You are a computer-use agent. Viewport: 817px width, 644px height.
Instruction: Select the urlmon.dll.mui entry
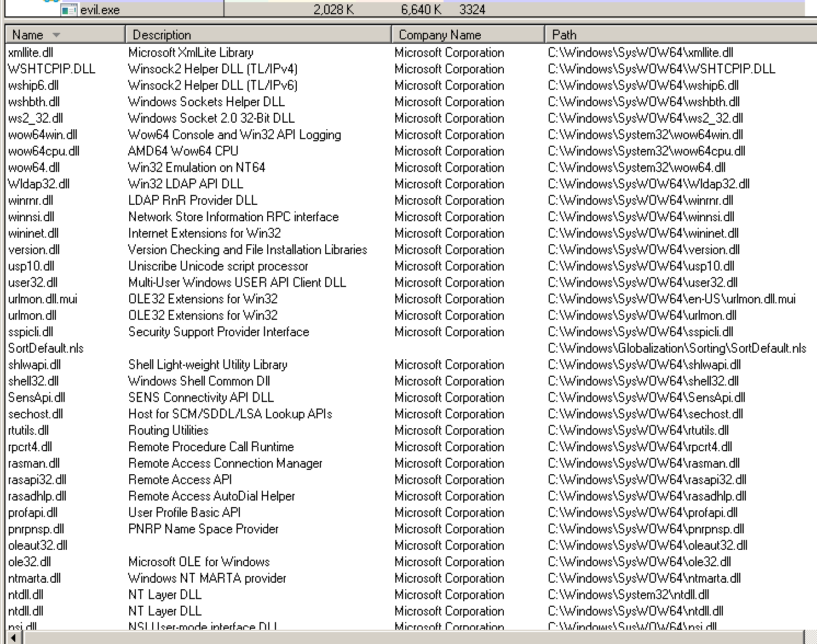pyautogui.click(x=43, y=299)
